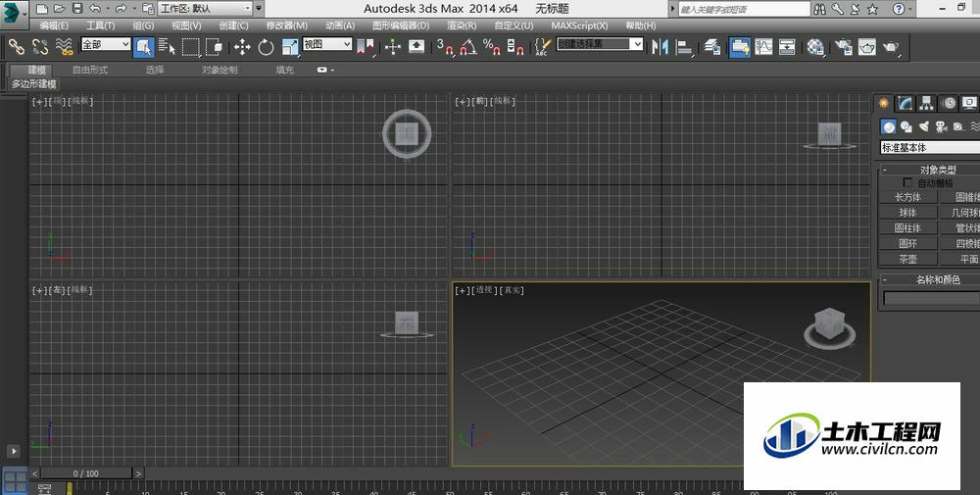Image resolution: width=980 pixels, height=495 pixels.
Task: Expand the named selection sets dropdown
Action: pos(637,44)
